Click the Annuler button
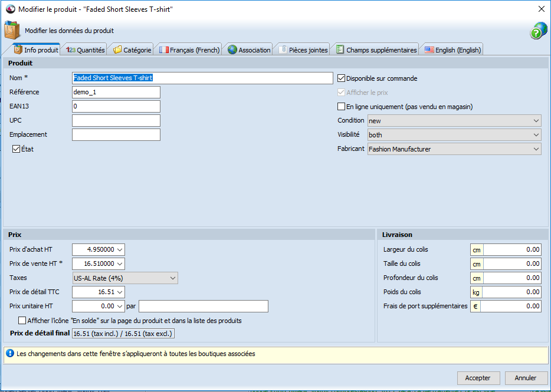The height and width of the screenshot is (392, 551). coord(526,378)
